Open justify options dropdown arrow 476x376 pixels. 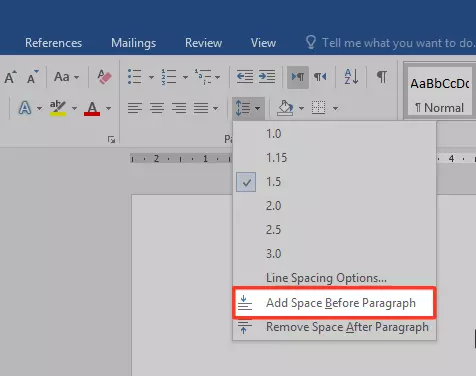click(215, 108)
